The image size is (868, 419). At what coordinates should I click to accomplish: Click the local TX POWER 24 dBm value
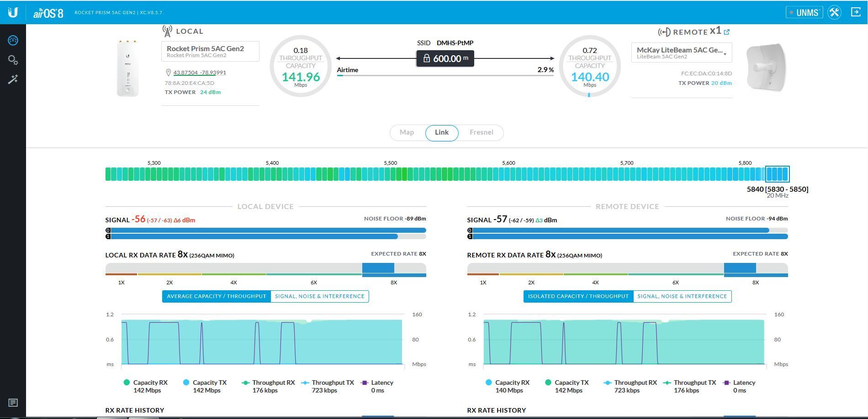pyautogui.click(x=210, y=92)
